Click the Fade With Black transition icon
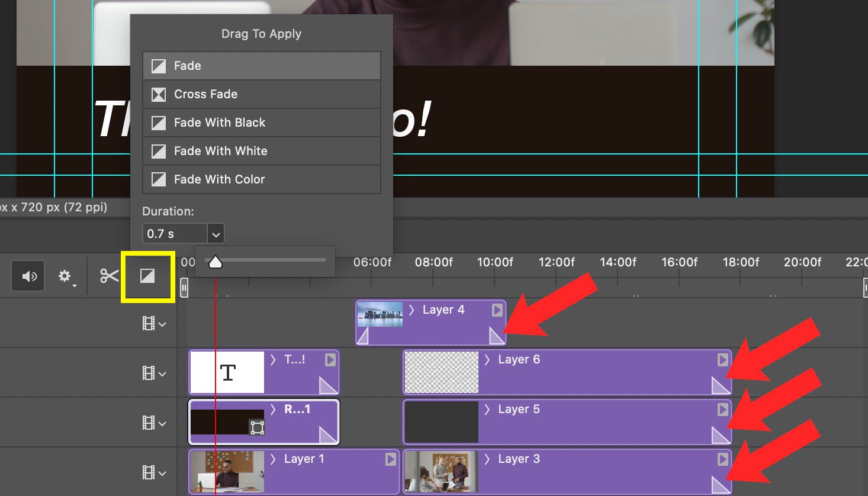 point(158,123)
